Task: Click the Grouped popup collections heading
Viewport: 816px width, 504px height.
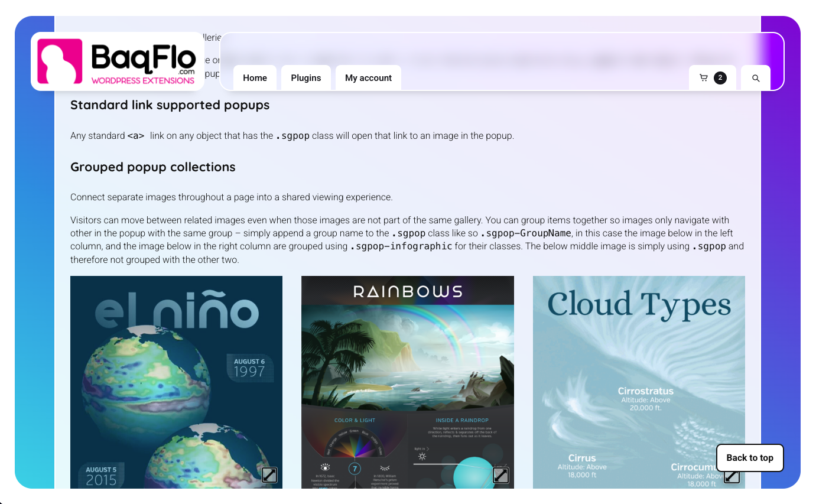Action: pos(153,167)
